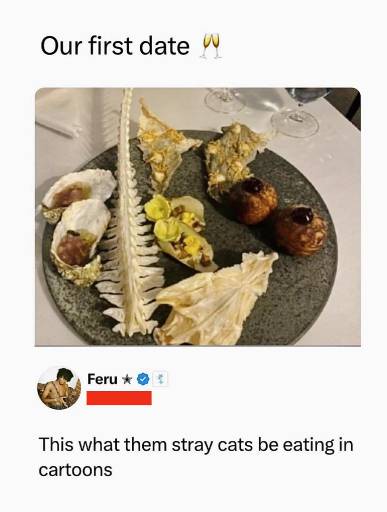The height and width of the screenshot is (512, 387).
Task: Click the affiliate badge beside the checkmark
Action: point(160,379)
